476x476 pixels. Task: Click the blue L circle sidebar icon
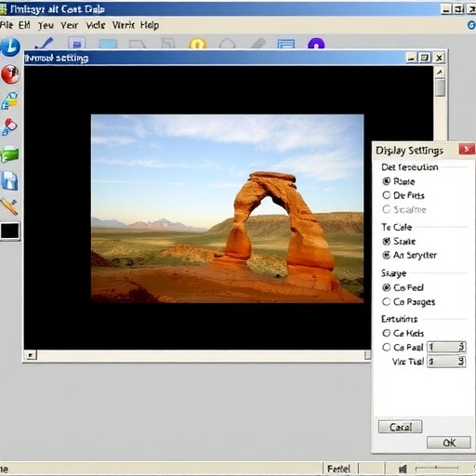click(10, 46)
